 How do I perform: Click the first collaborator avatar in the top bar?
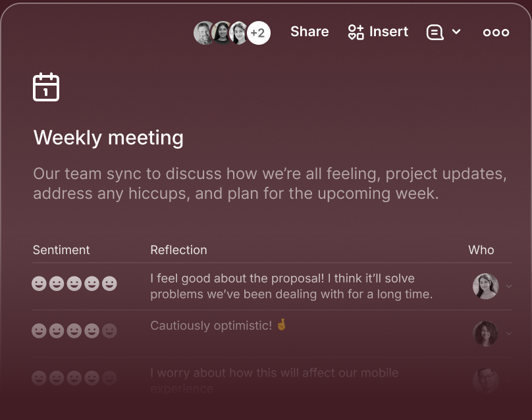tap(204, 33)
